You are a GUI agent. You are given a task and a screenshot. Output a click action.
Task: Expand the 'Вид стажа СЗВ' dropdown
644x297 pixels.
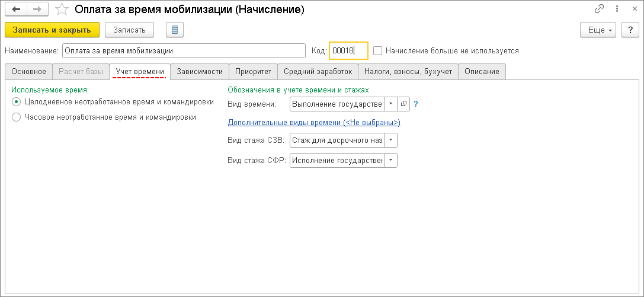[x=391, y=140]
